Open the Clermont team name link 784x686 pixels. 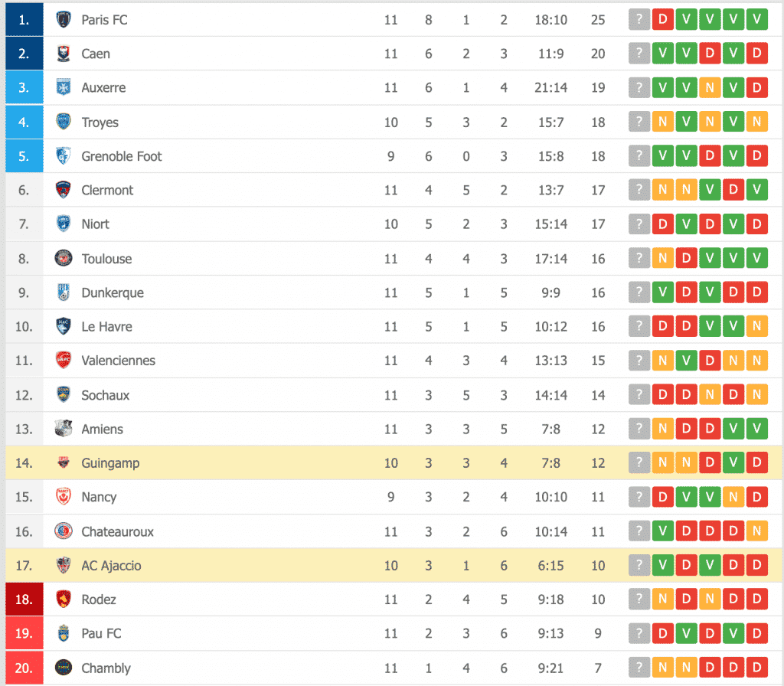click(107, 191)
